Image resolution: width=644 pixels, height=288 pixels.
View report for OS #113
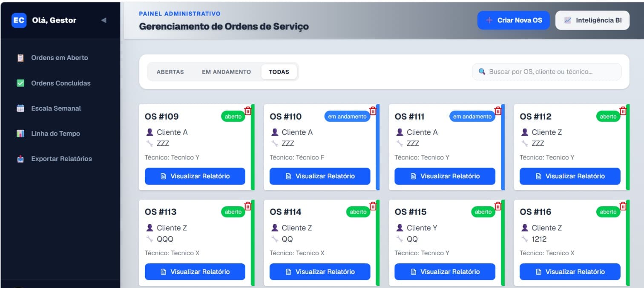195,272
